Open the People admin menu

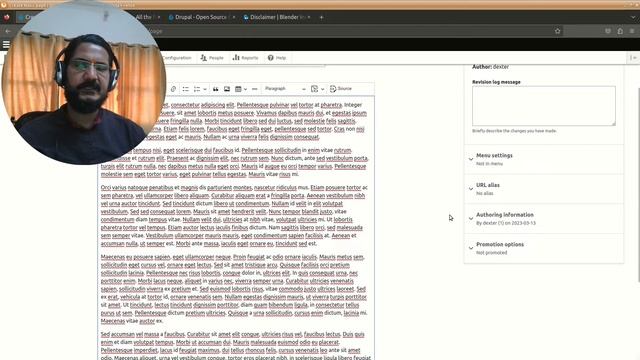click(x=212, y=58)
